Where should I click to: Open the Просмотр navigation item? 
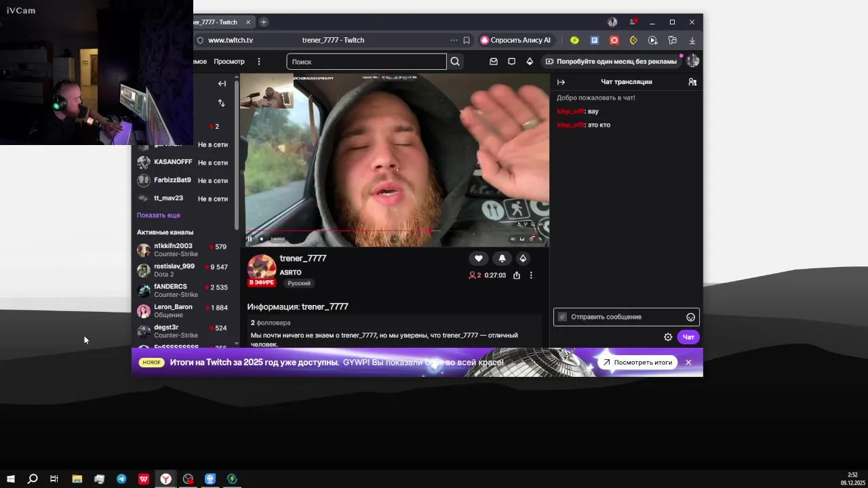pos(229,62)
